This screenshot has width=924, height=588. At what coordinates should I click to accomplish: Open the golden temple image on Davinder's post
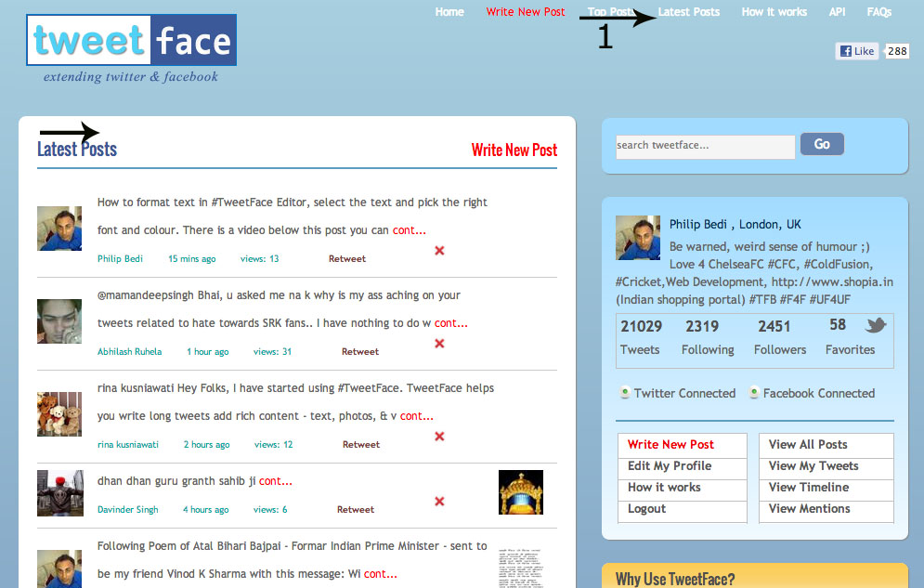pos(521,492)
